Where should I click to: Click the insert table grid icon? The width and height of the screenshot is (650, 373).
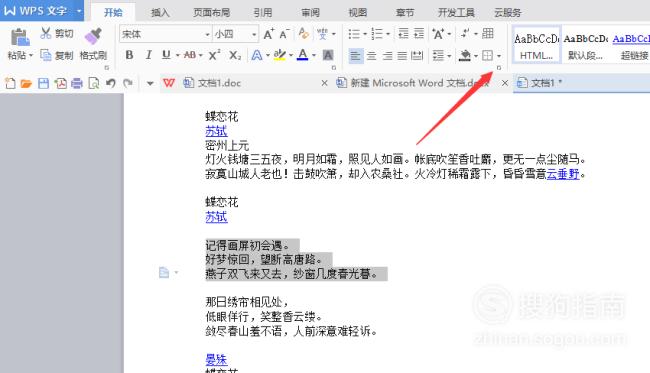(488, 34)
